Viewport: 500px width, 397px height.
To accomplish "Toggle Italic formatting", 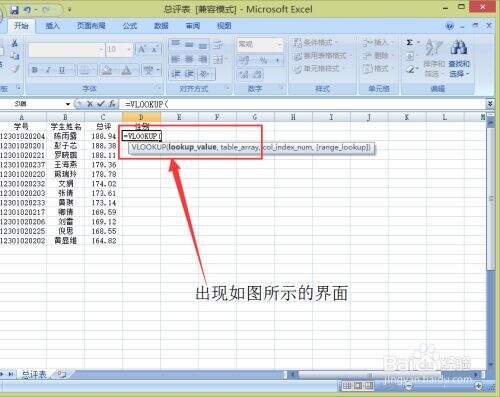I will 49,70.
